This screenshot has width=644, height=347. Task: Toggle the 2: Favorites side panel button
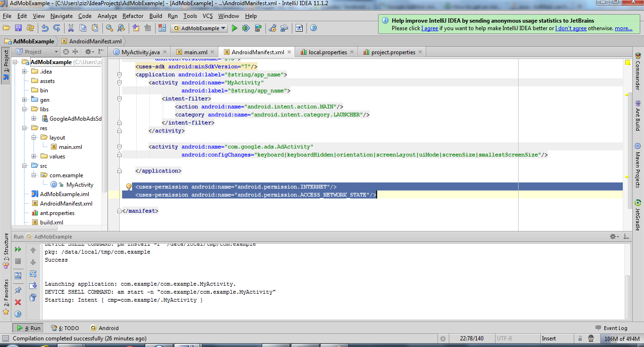(6, 297)
